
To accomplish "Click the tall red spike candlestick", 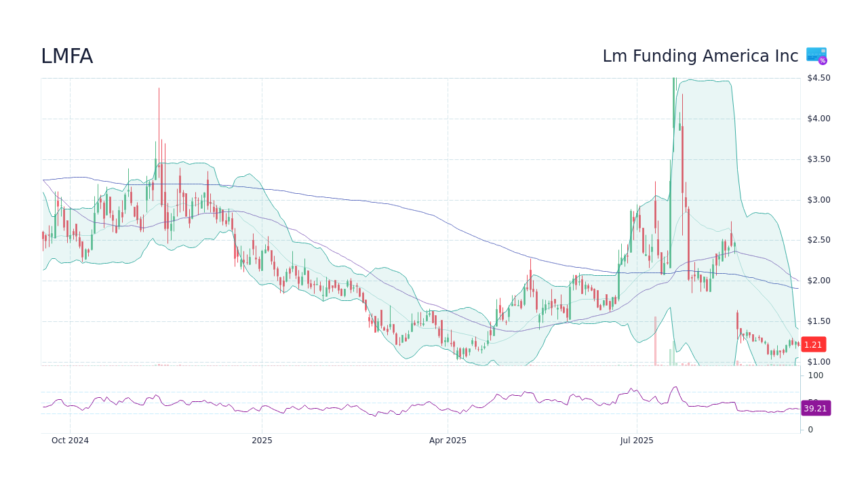I will [x=159, y=136].
